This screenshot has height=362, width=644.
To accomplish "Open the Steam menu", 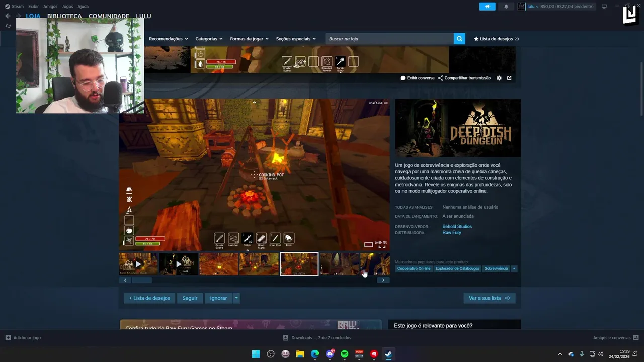I will (x=14, y=6).
